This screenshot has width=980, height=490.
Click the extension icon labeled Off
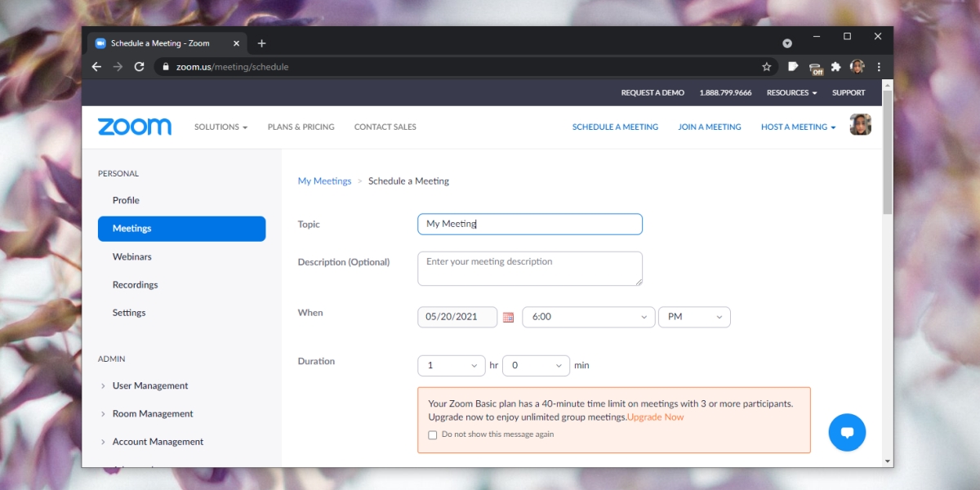816,68
